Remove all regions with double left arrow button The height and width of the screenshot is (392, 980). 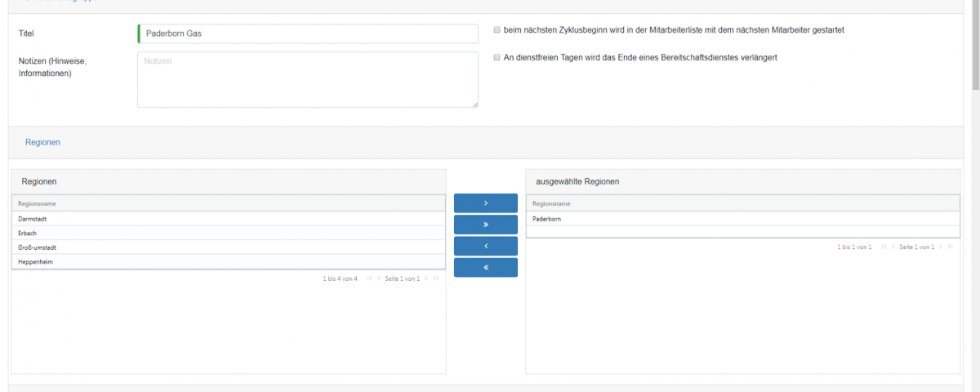pos(486,267)
